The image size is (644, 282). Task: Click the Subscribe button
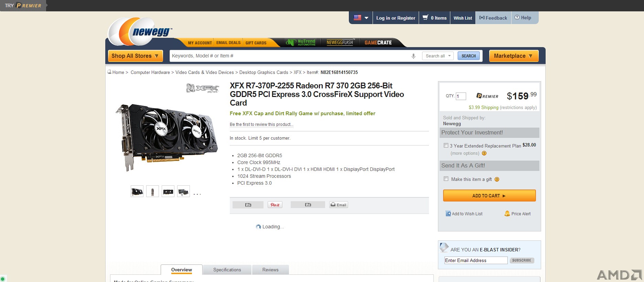[522, 260]
